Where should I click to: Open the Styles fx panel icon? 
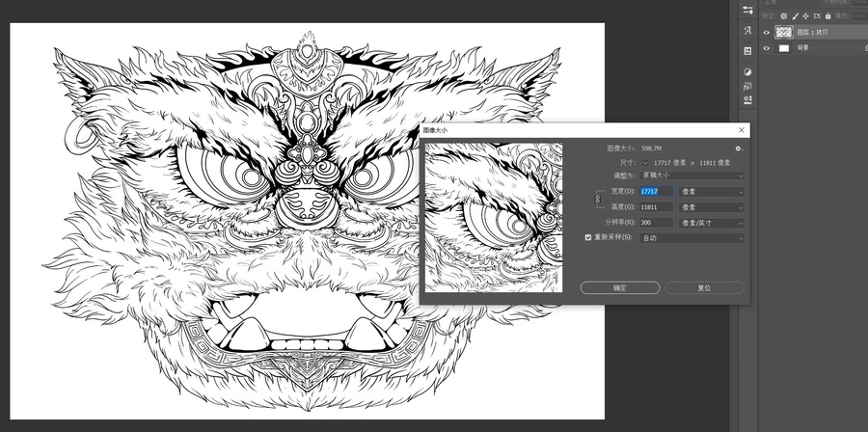(x=747, y=86)
